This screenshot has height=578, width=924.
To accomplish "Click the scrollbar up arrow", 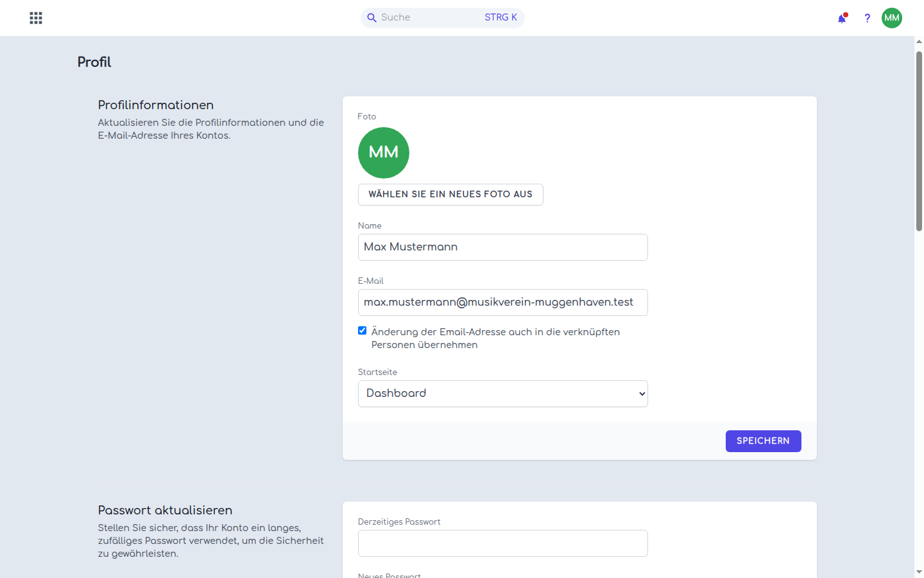I will (x=919, y=42).
